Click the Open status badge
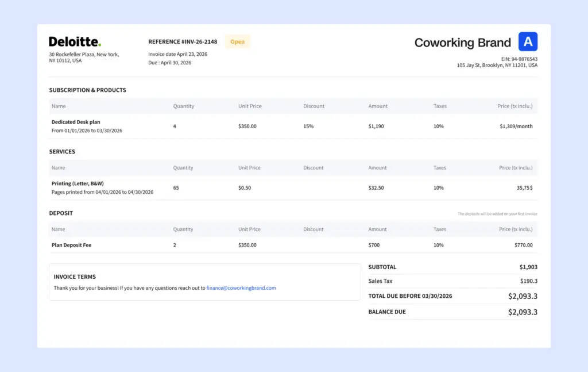 pyautogui.click(x=237, y=41)
